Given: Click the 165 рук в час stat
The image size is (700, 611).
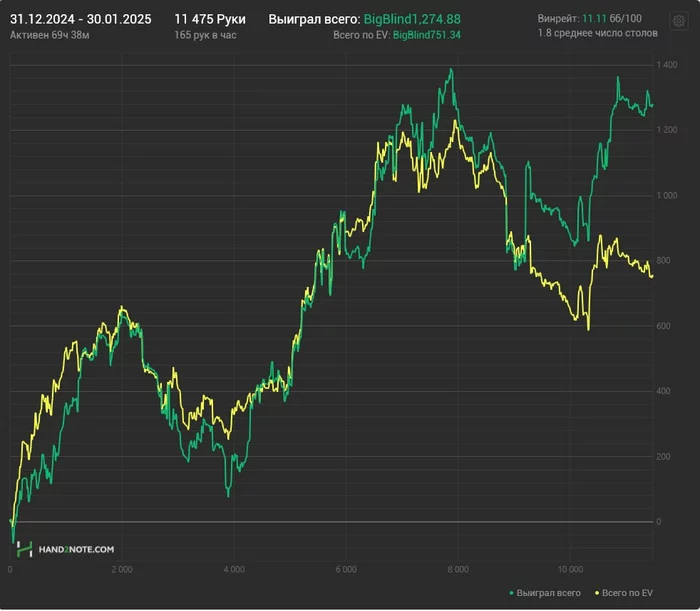Looking at the screenshot, I should pos(204,35).
